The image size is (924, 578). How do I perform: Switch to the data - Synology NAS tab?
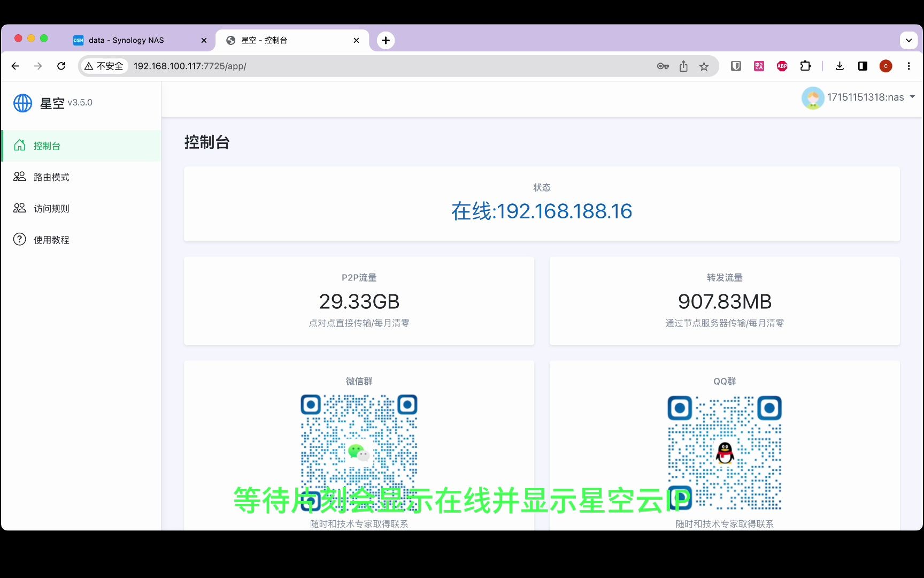[140, 40]
